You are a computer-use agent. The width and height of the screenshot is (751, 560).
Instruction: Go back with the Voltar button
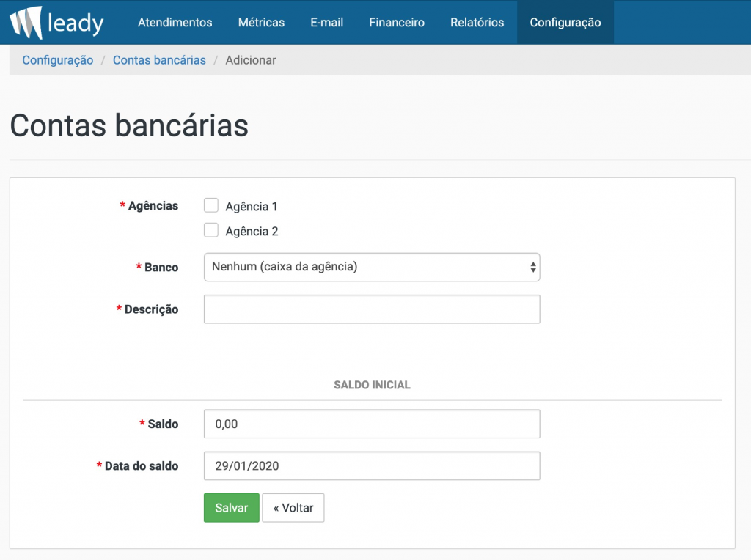point(293,508)
